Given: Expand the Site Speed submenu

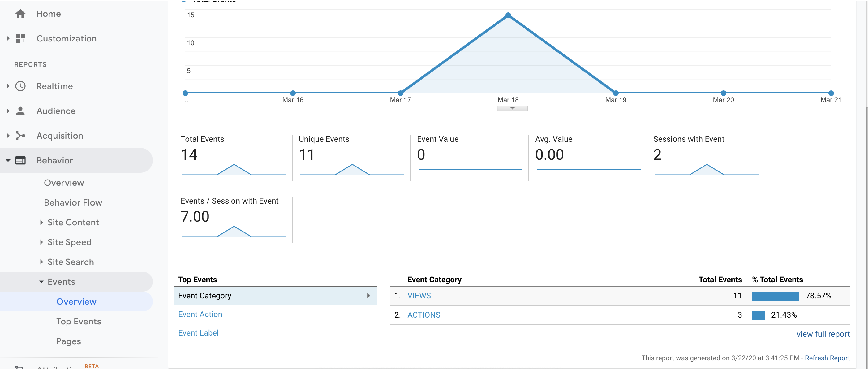Looking at the screenshot, I should point(41,242).
